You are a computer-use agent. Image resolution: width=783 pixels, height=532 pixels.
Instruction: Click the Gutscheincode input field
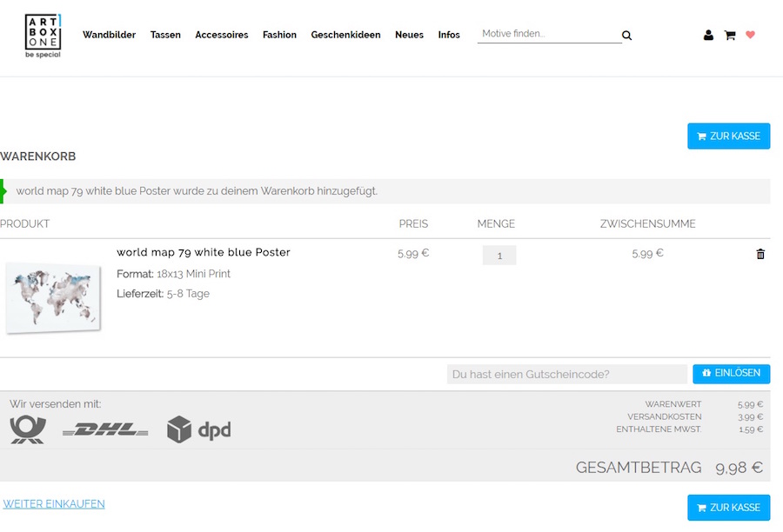pos(566,374)
